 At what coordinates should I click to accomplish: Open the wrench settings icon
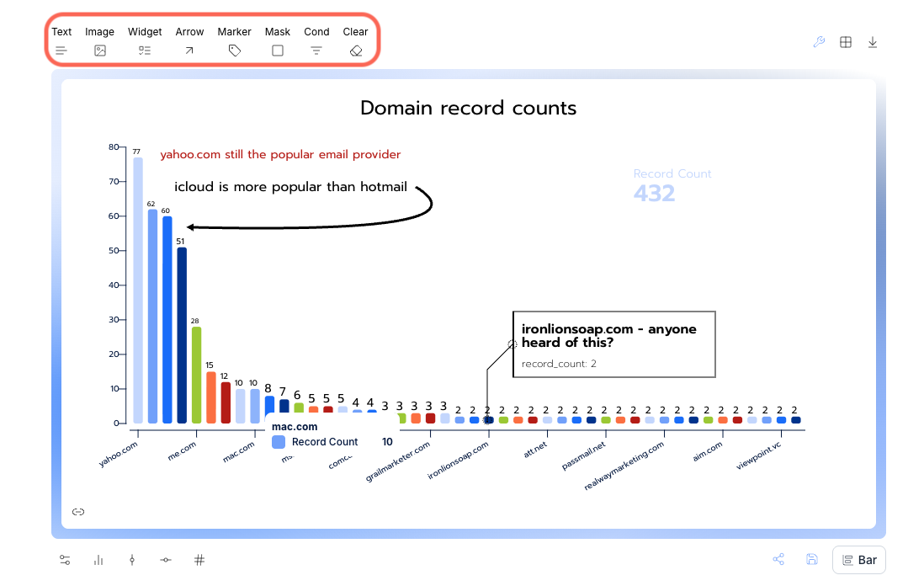[x=819, y=42]
